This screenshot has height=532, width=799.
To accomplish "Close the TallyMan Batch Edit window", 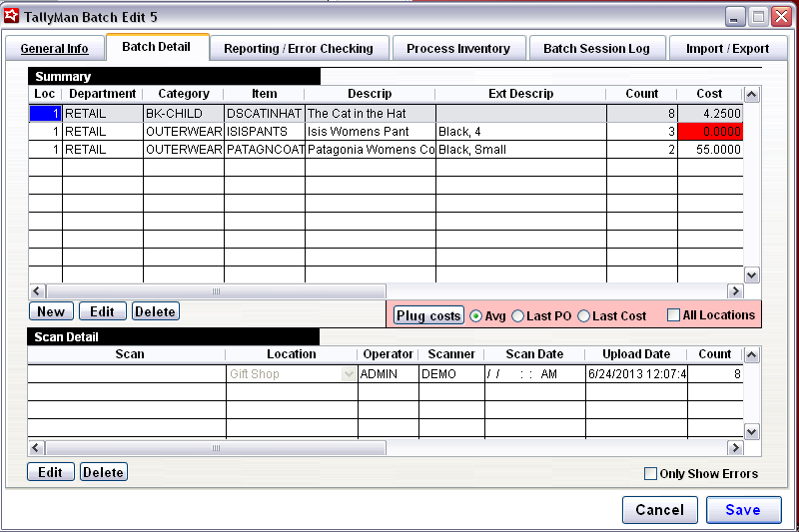I will (781, 17).
